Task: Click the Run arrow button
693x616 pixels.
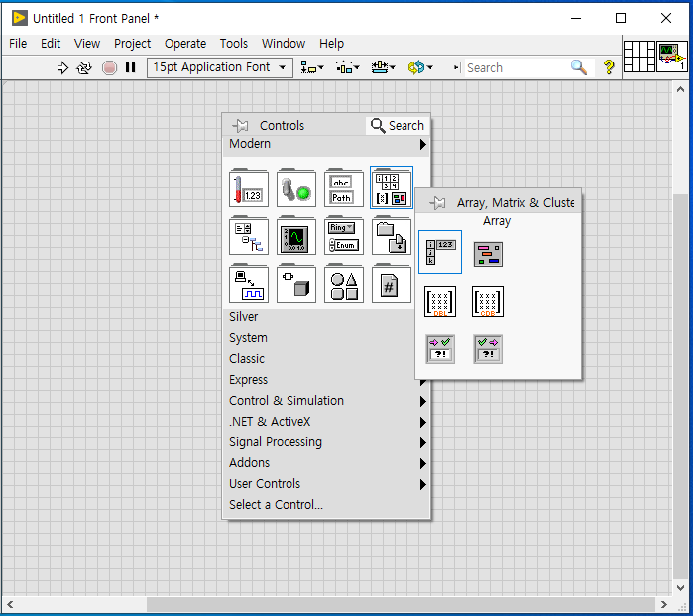Action: pos(62,67)
